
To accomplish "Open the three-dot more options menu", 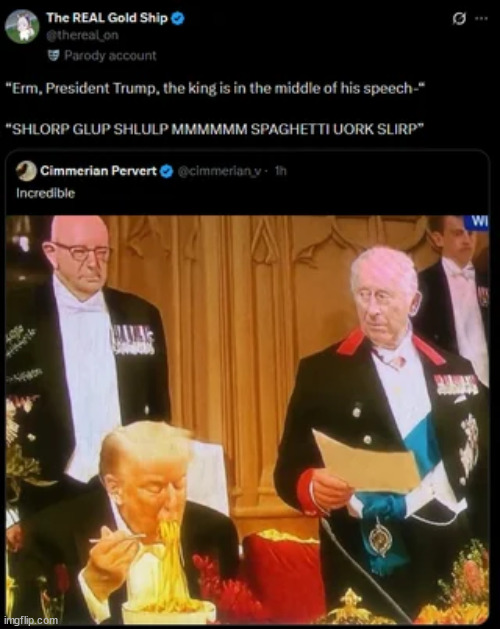I will (482, 18).
